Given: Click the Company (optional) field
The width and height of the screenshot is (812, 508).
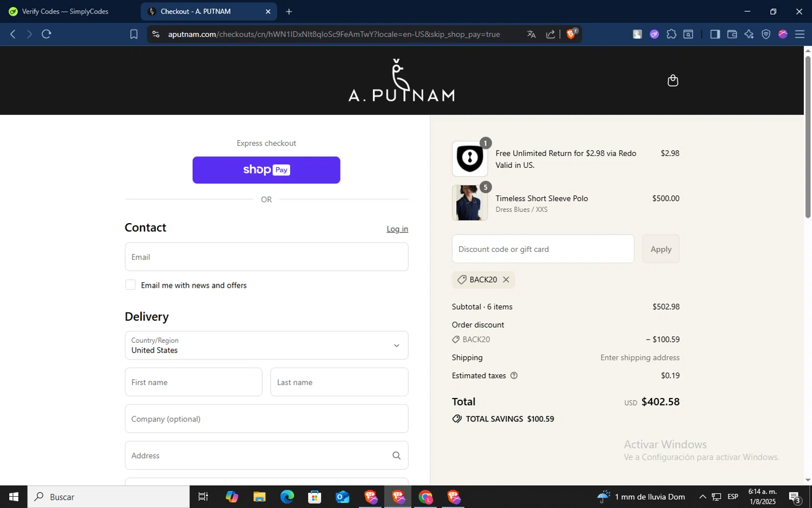Looking at the screenshot, I should [x=266, y=419].
